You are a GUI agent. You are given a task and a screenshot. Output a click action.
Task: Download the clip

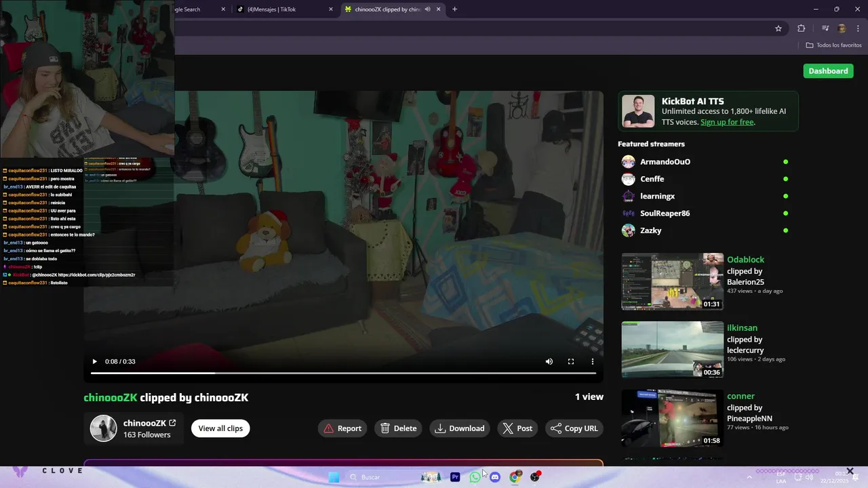click(x=460, y=428)
